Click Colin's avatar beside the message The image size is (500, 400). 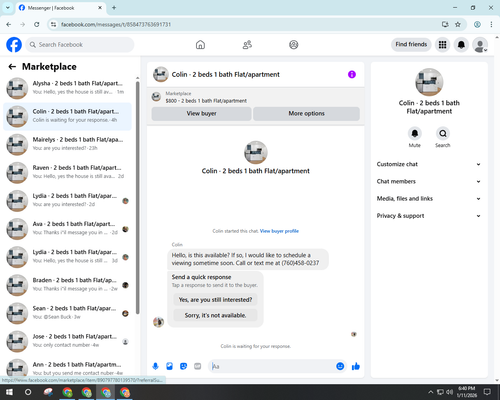[158, 322]
